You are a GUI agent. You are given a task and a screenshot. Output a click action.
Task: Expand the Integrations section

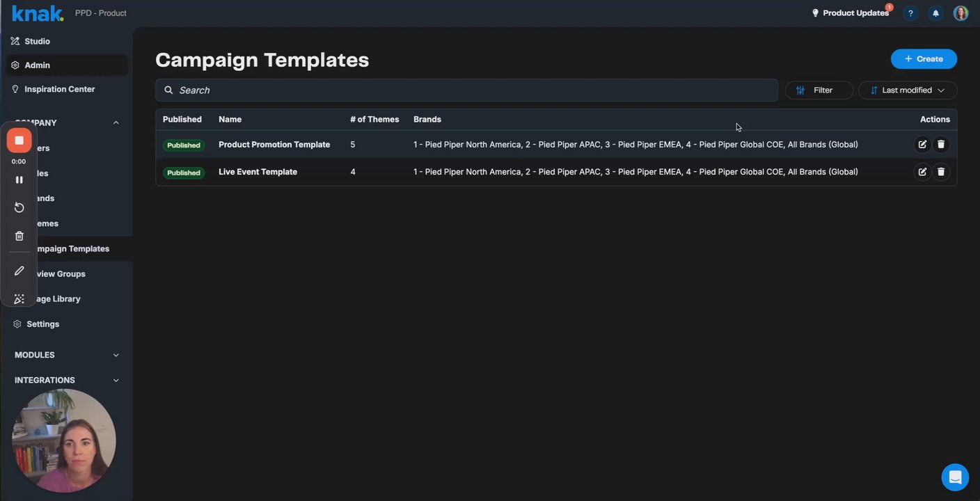tap(116, 380)
